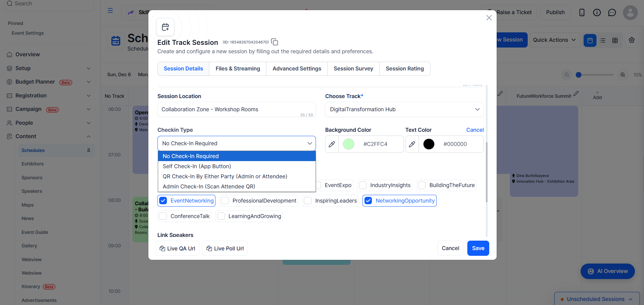
Task: Open the info circle icon
Action: point(597,12)
